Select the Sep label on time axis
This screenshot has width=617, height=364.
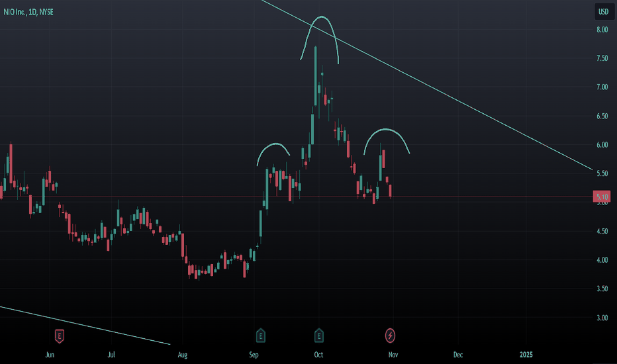pyautogui.click(x=254, y=355)
